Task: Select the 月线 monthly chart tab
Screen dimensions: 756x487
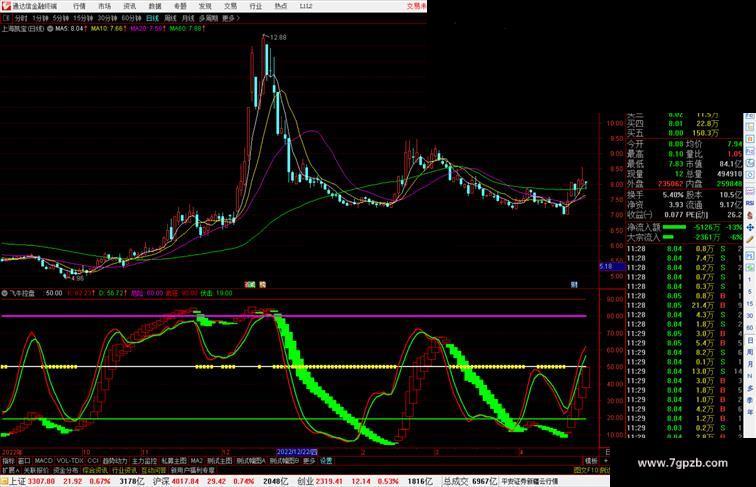Action: point(188,18)
